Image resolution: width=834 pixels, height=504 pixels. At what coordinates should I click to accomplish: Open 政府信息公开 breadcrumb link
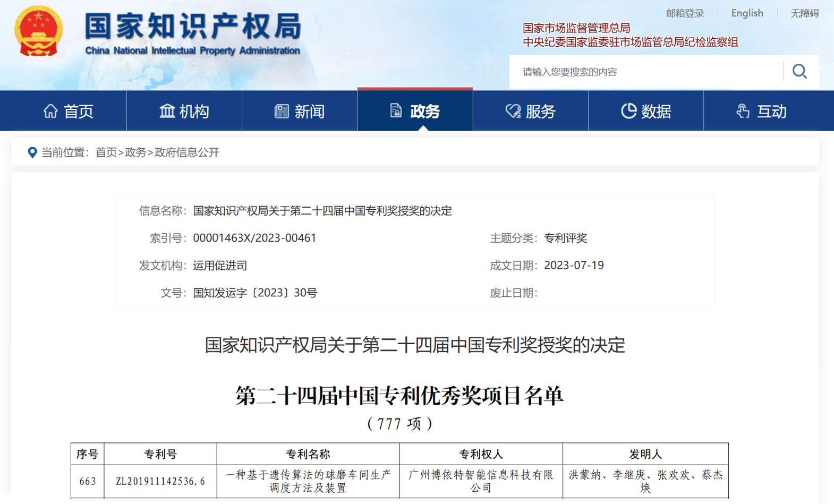point(186,153)
